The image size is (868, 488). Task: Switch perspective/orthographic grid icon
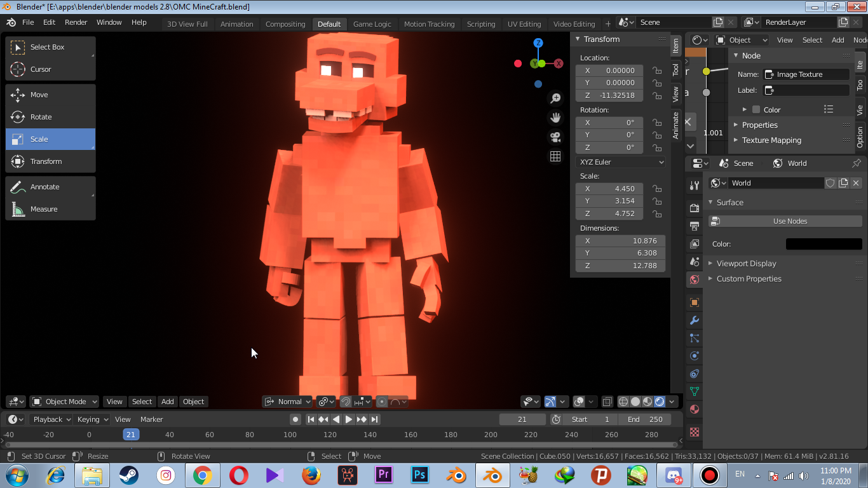click(555, 156)
